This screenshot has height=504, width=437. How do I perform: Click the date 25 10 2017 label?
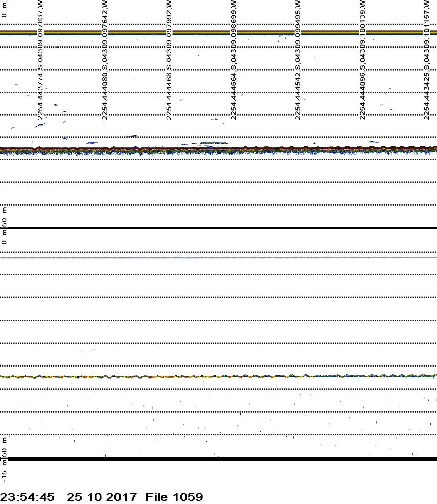(x=102, y=497)
